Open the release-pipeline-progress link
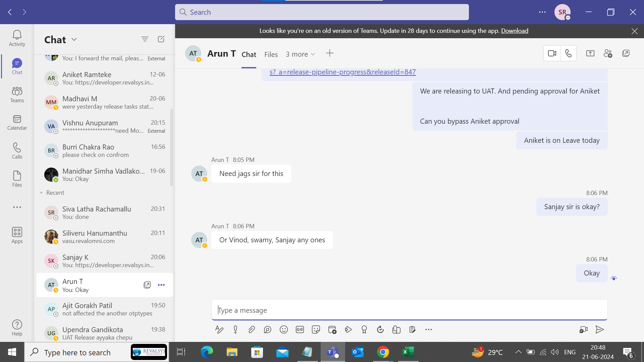The height and width of the screenshot is (362, 644). pos(342,72)
